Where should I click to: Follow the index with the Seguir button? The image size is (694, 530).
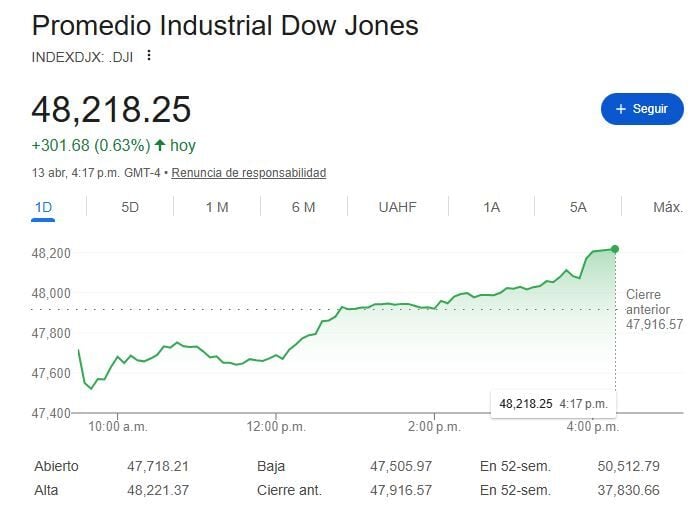(x=642, y=109)
